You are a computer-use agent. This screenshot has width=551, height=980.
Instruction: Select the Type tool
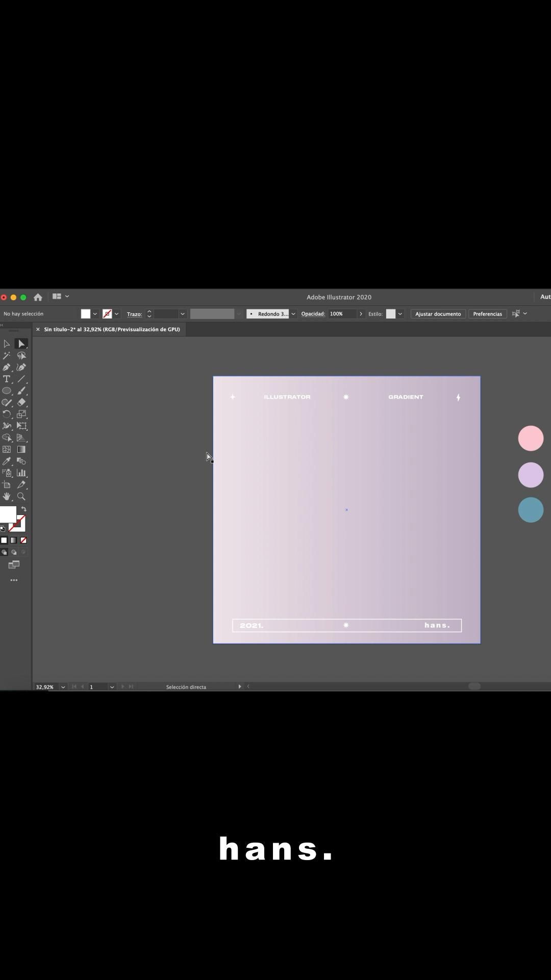pyautogui.click(x=7, y=379)
